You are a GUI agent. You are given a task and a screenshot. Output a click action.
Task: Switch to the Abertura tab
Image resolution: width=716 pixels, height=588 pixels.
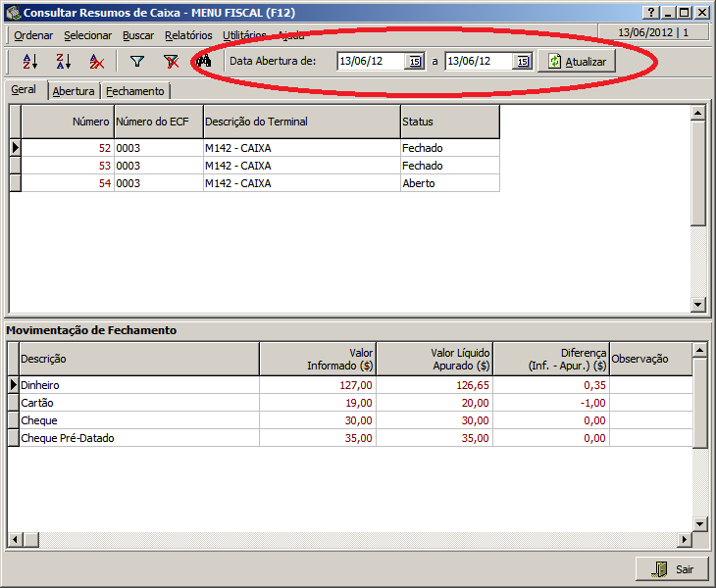pos(74,91)
